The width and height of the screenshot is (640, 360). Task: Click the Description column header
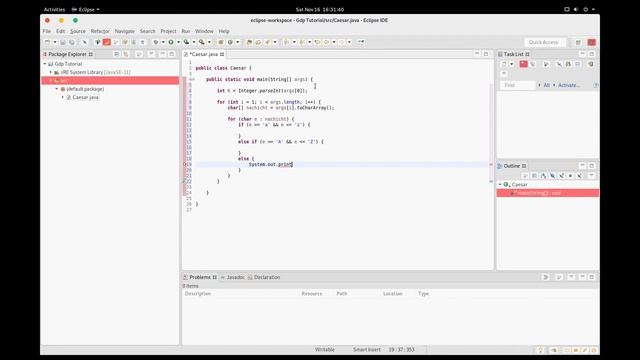pyautogui.click(x=198, y=293)
